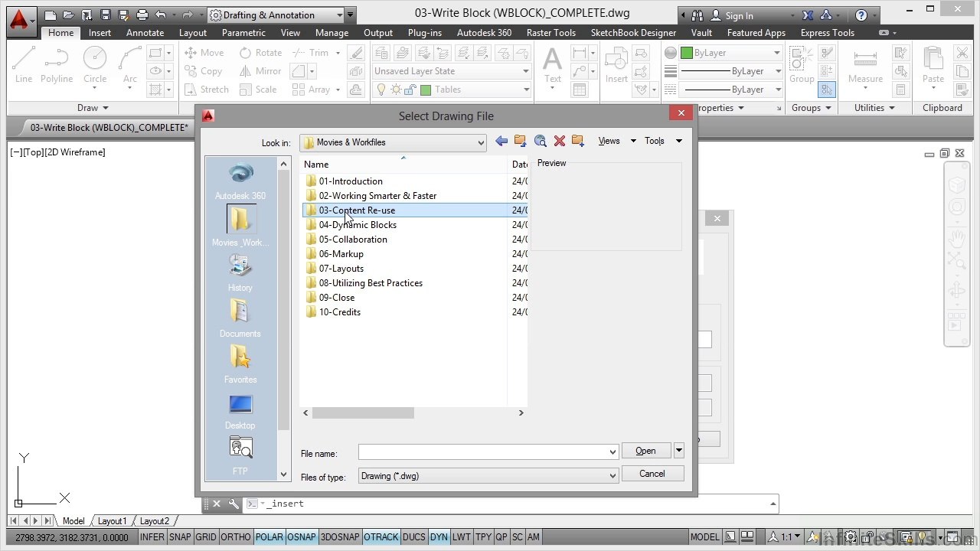Viewport: 980px width, 551px height.
Task: Go up one folder level in dialog
Action: 521,141
